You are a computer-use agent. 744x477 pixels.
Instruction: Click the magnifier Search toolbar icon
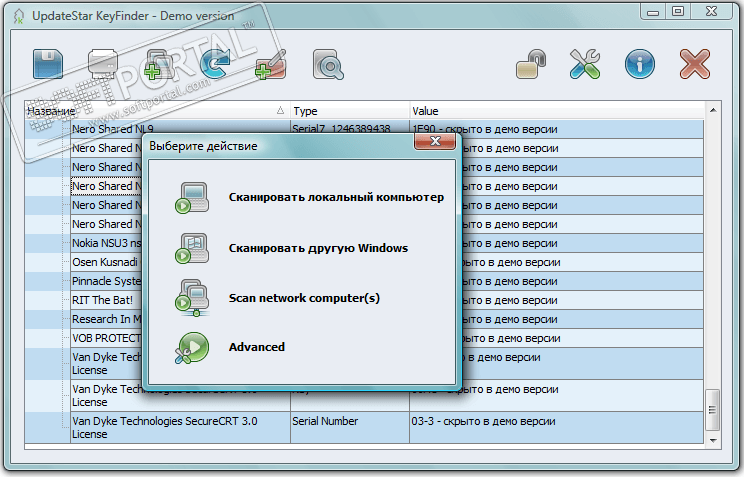tap(328, 65)
